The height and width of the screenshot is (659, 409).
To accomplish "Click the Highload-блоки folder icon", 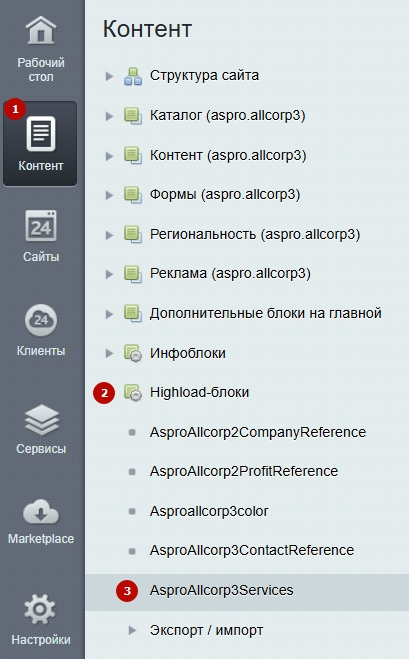I will 133,393.
